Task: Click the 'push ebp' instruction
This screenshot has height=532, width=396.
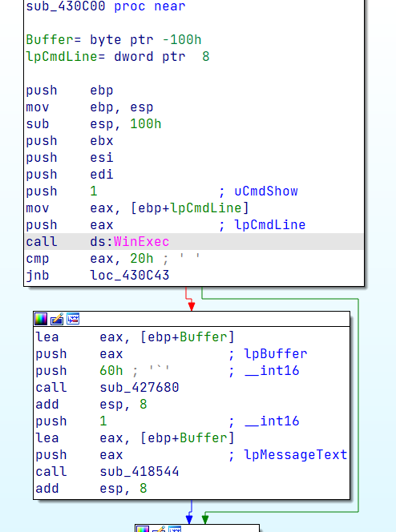Action: (x=70, y=91)
